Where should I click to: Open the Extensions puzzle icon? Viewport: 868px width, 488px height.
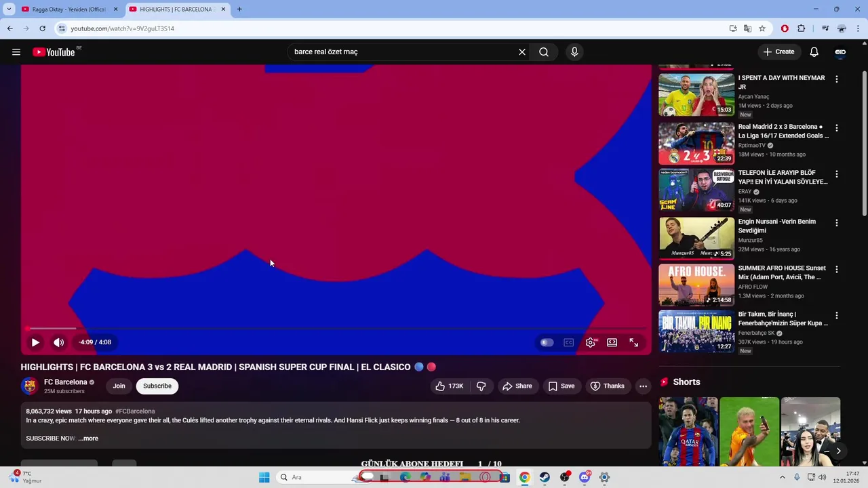802,28
